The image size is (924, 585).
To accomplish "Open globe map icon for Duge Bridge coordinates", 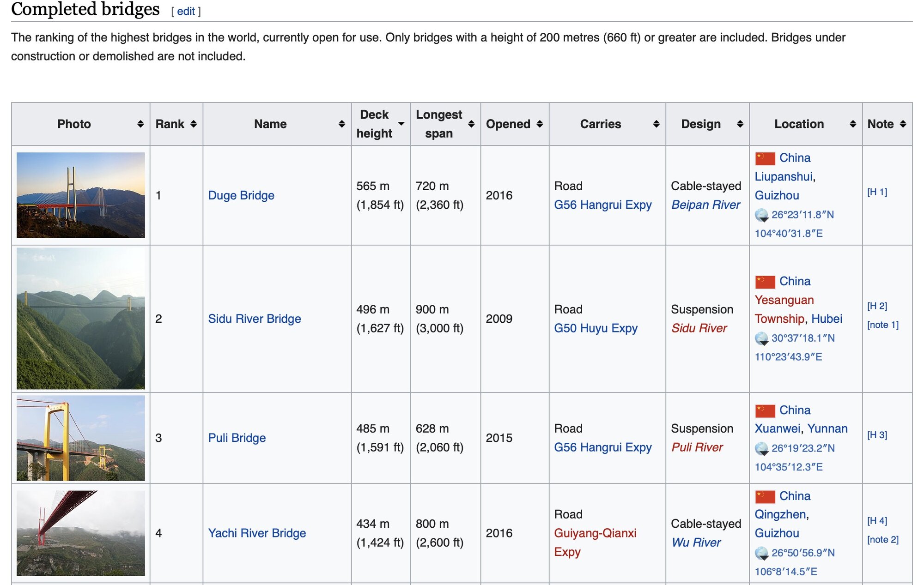I will click(761, 215).
